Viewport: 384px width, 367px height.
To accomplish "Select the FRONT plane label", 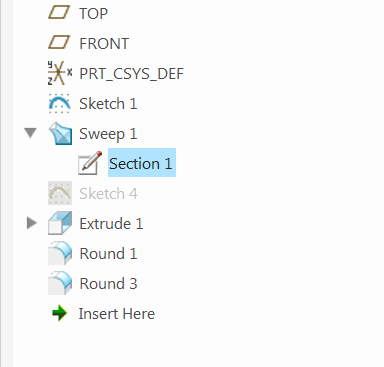I will [x=104, y=44].
